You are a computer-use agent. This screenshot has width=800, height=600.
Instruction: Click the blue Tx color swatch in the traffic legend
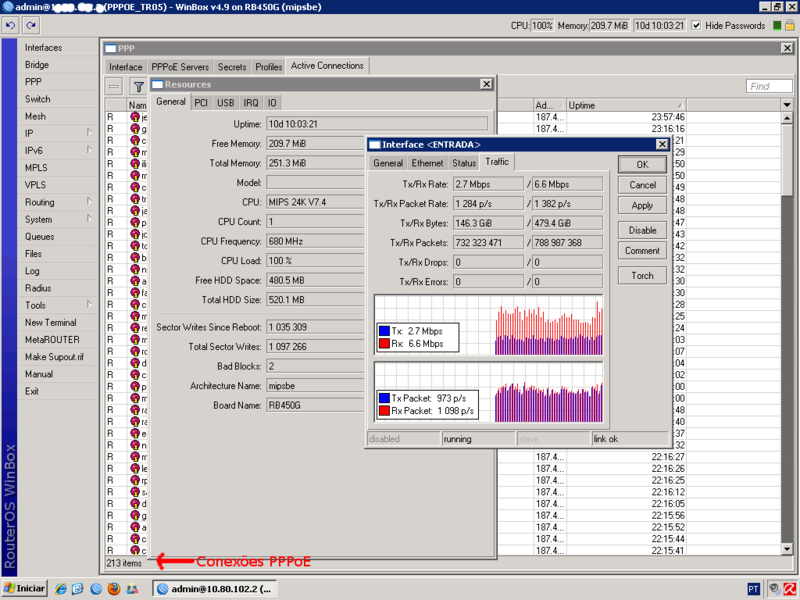385,329
